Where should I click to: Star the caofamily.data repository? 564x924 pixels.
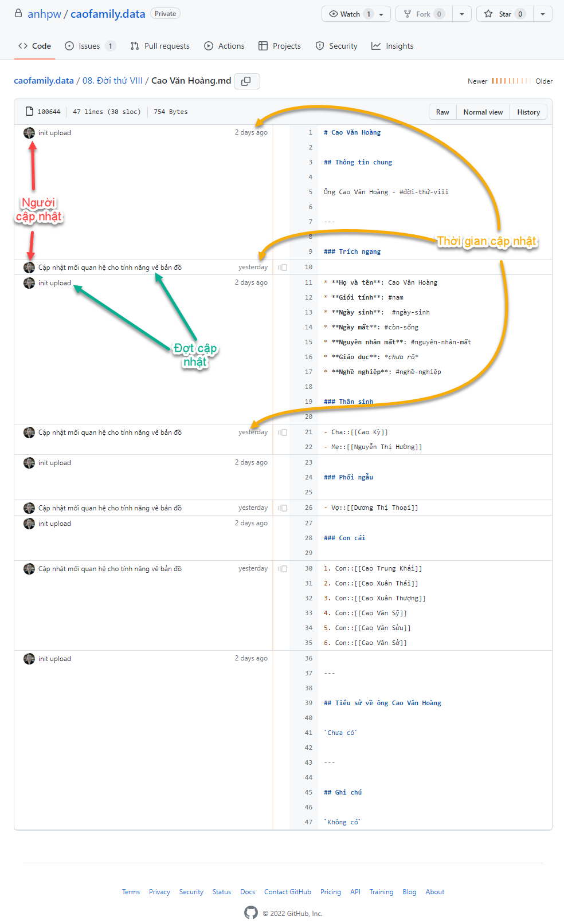click(498, 14)
